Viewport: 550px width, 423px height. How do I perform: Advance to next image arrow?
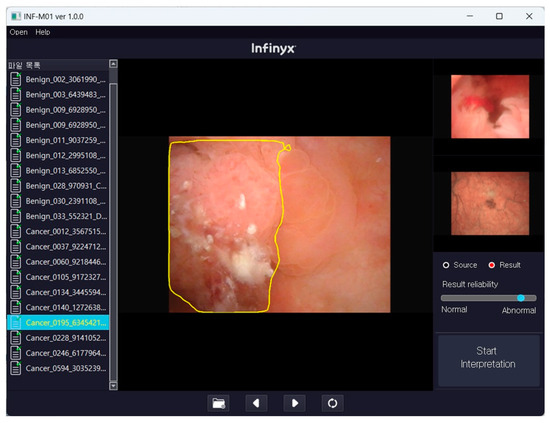tap(294, 403)
